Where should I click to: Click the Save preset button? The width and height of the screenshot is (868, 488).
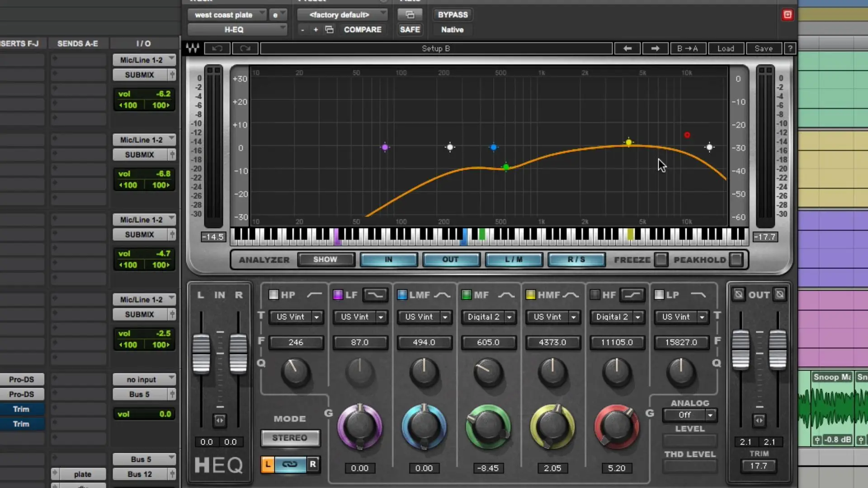coord(764,48)
